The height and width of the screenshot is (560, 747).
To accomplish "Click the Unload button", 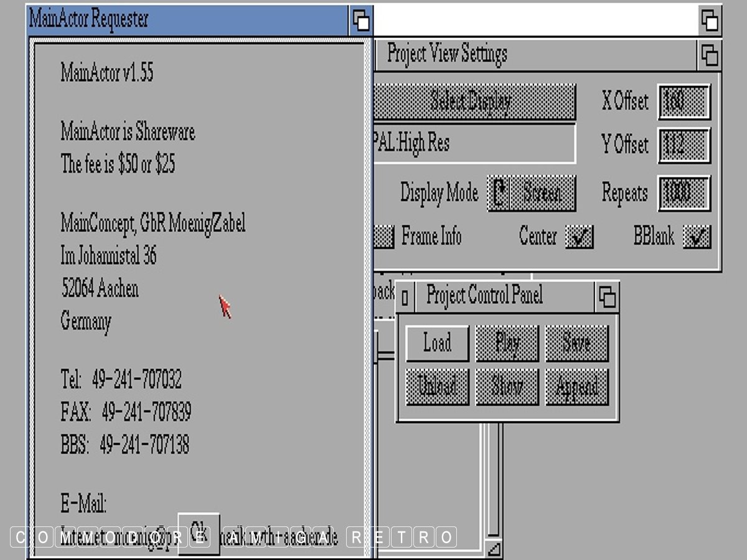I will point(437,386).
